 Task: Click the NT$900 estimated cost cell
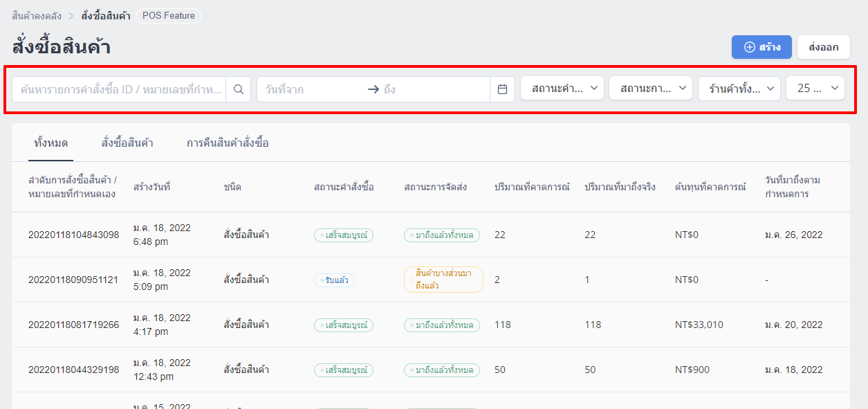point(692,370)
